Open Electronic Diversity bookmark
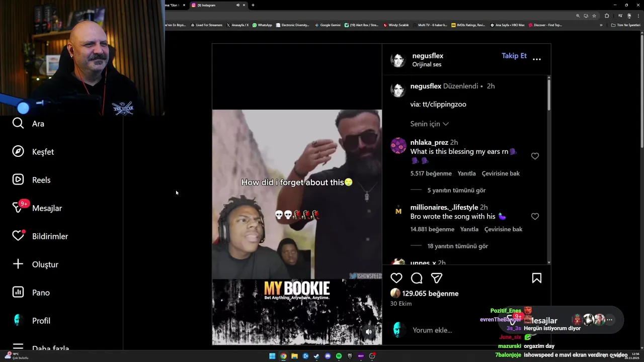Screen dimensions: 644x362 [292, 25]
